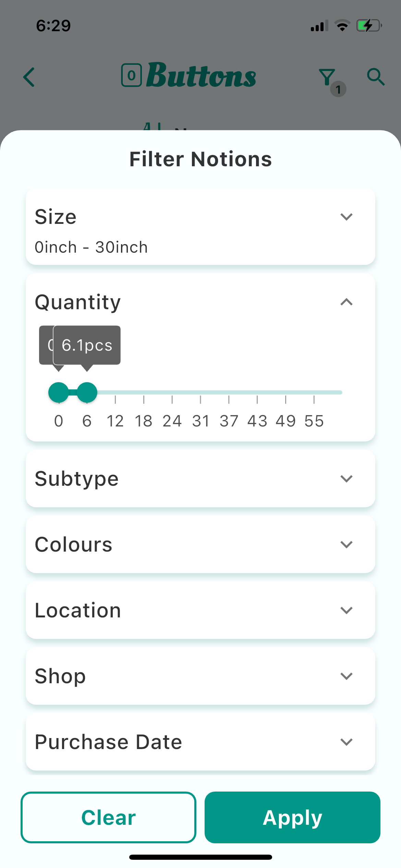Tap the Wi-Fi status icon
Screen dimensions: 401x868
pyautogui.click(x=342, y=26)
